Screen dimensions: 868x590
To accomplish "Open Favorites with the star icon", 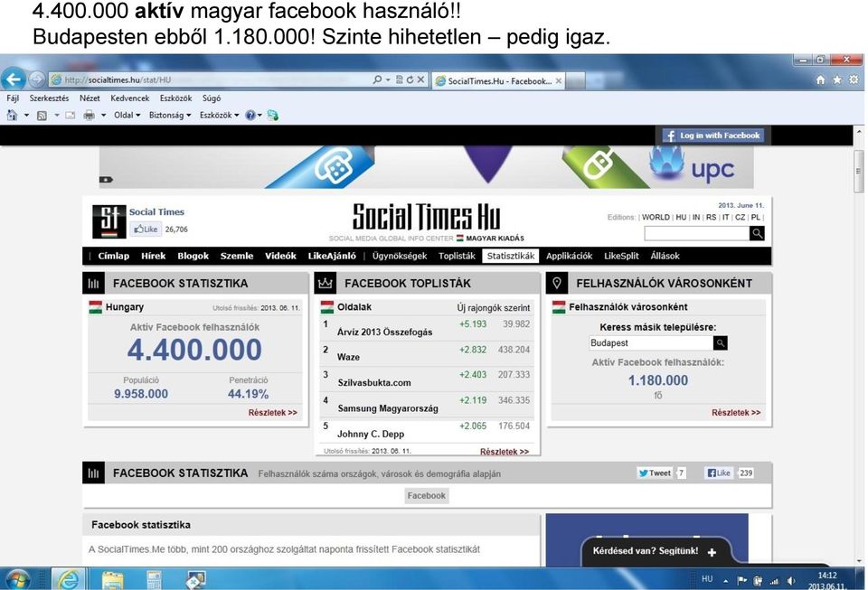I will (837, 80).
